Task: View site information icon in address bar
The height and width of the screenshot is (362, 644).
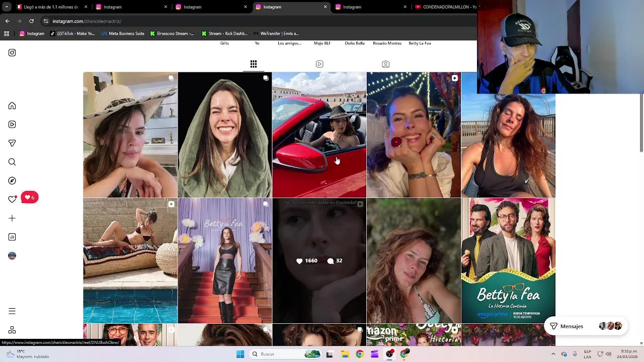Action: (46, 21)
